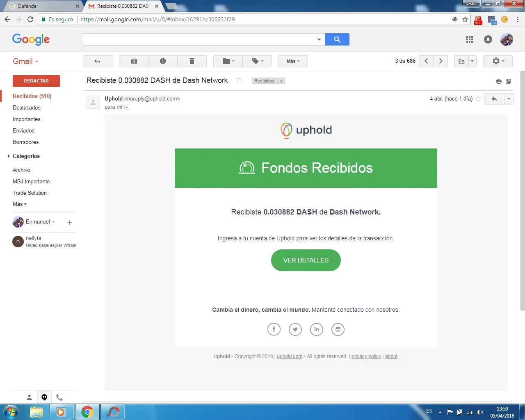Close the Defender browser tab
This screenshot has width=525, height=420.
77,6
